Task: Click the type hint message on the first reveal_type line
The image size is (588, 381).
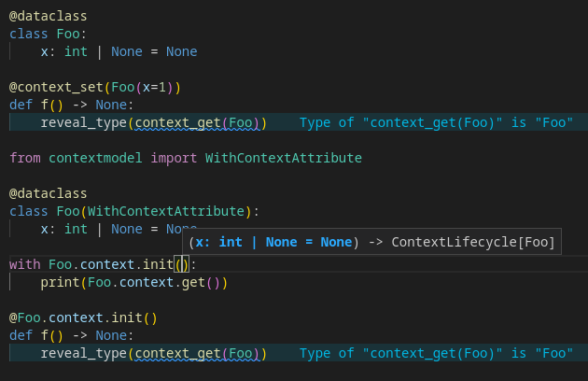Action: pos(436,122)
